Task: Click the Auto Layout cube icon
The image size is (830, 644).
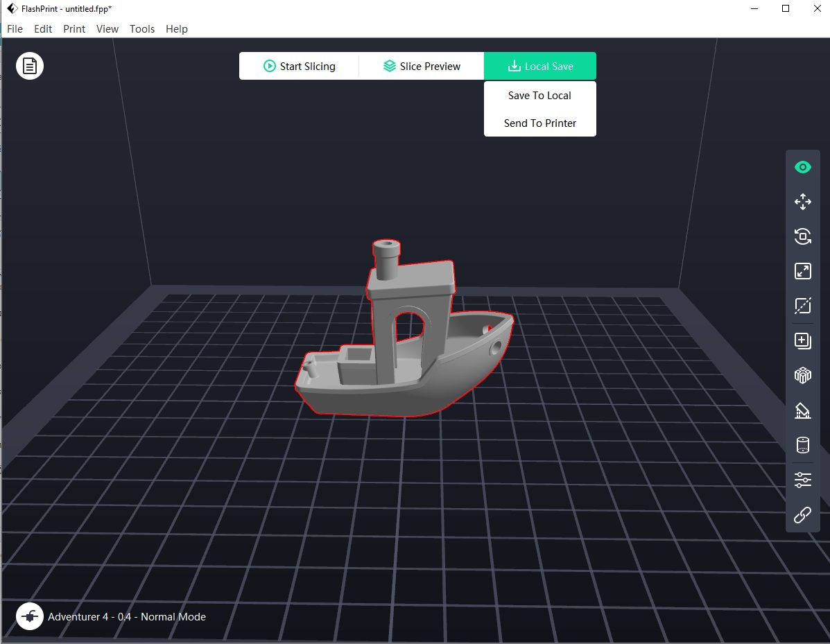Action: point(802,376)
